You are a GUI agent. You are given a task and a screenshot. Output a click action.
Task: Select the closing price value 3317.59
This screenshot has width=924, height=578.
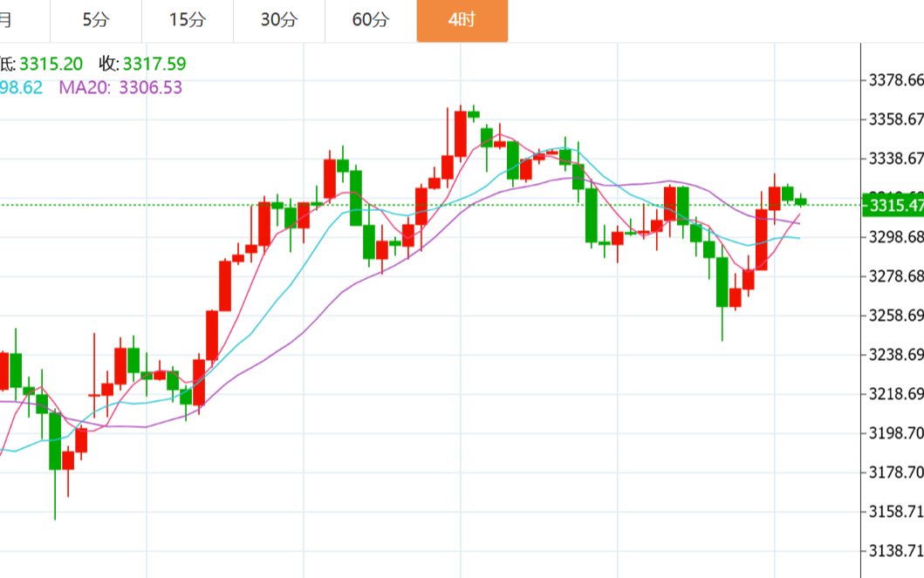coord(154,64)
